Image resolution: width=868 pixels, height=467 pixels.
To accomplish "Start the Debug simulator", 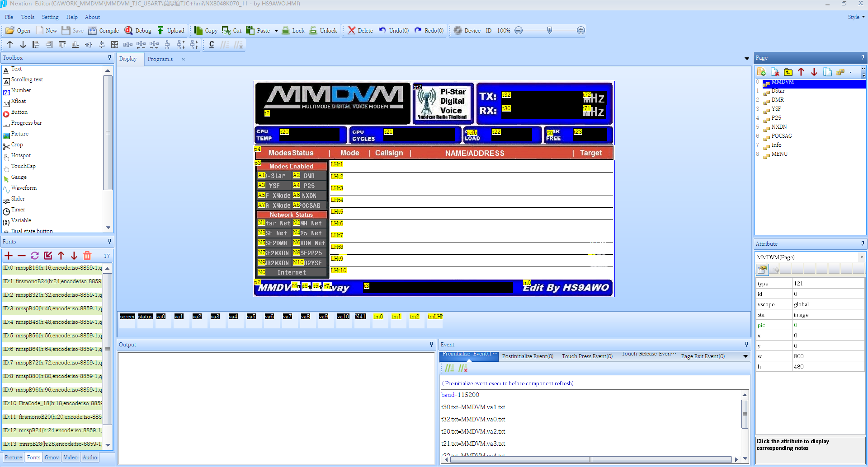I will coord(138,31).
